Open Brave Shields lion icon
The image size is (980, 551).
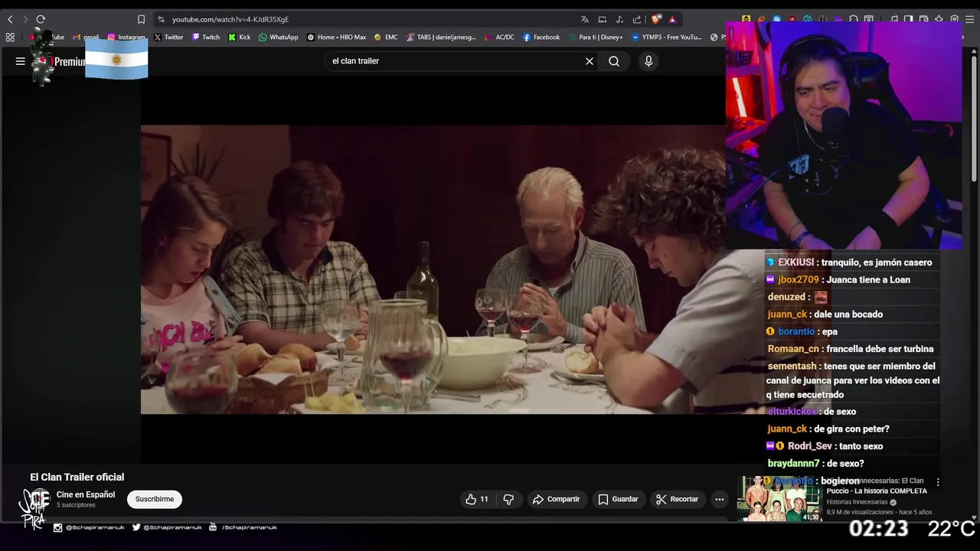pos(656,19)
